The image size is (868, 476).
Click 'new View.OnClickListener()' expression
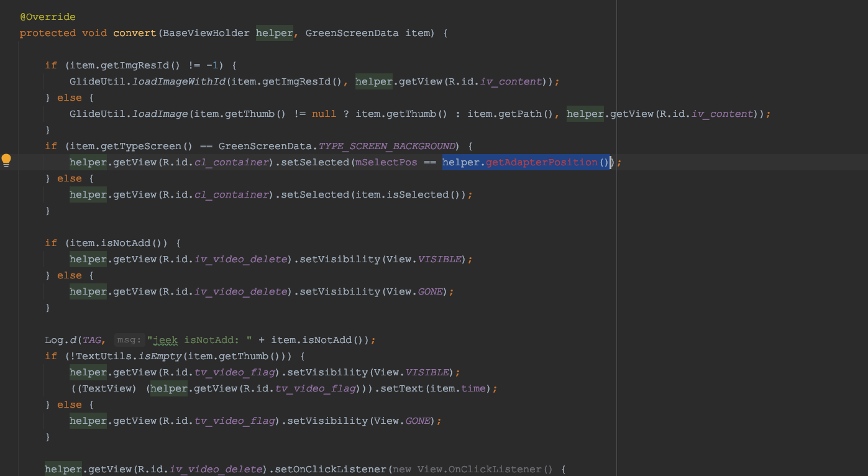(473, 469)
